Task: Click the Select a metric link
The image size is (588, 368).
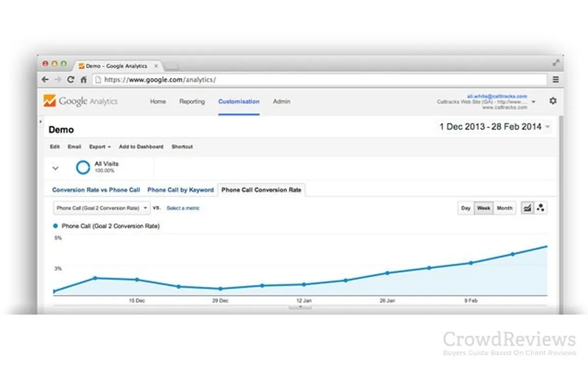Action: pos(183,208)
